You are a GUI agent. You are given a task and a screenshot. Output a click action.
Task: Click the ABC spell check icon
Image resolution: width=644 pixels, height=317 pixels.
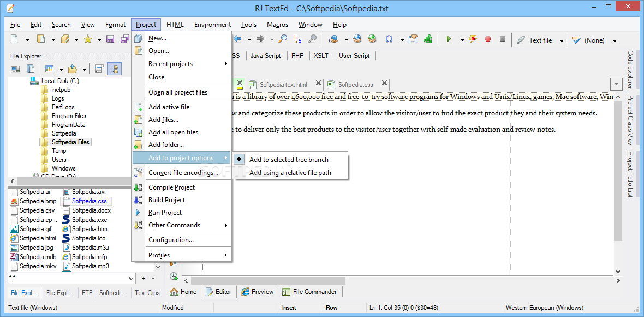tap(575, 40)
